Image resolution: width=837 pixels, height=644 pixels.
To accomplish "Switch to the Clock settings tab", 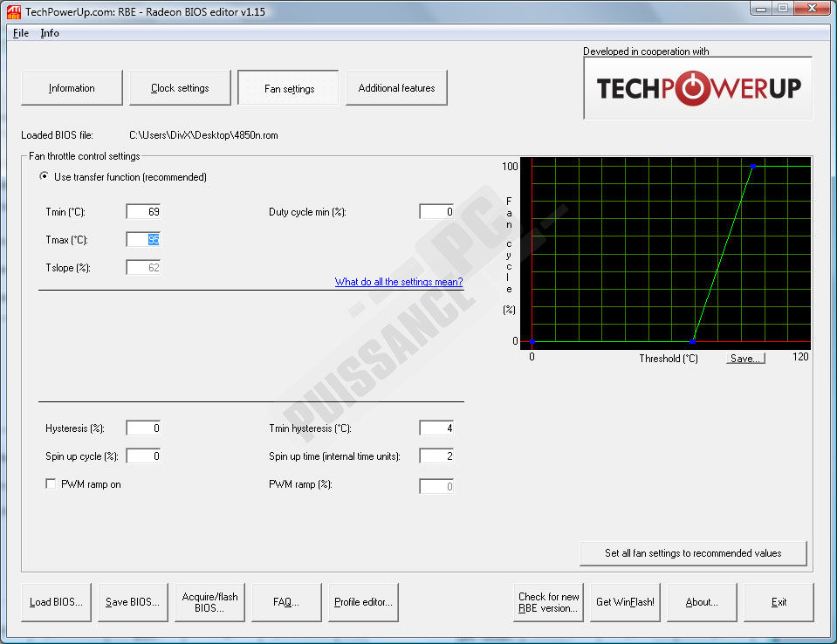I will pyautogui.click(x=180, y=88).
